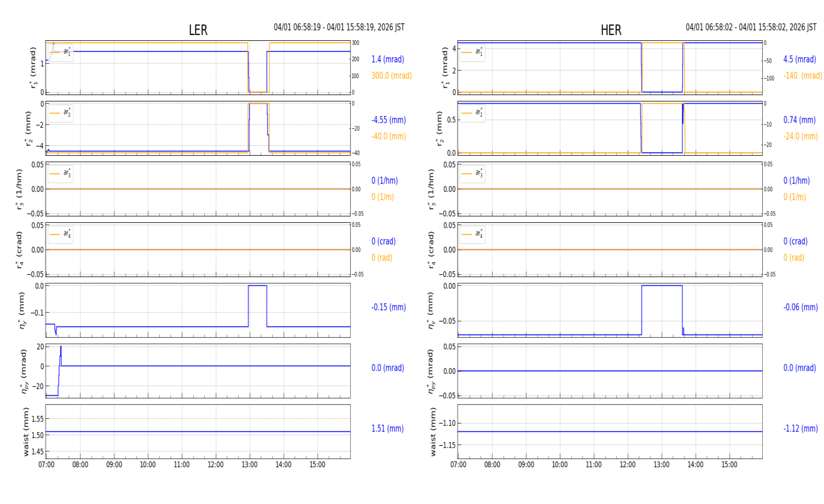Click the ∂r2* legend in the HER plot

tap(472, 113)
